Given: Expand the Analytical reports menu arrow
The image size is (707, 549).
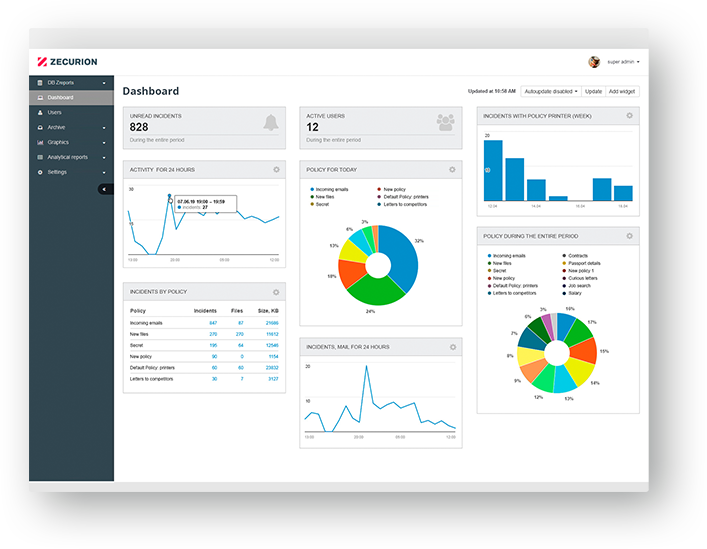Looking at the screenshot, I should pyautogui.click(x=104, y=157).
